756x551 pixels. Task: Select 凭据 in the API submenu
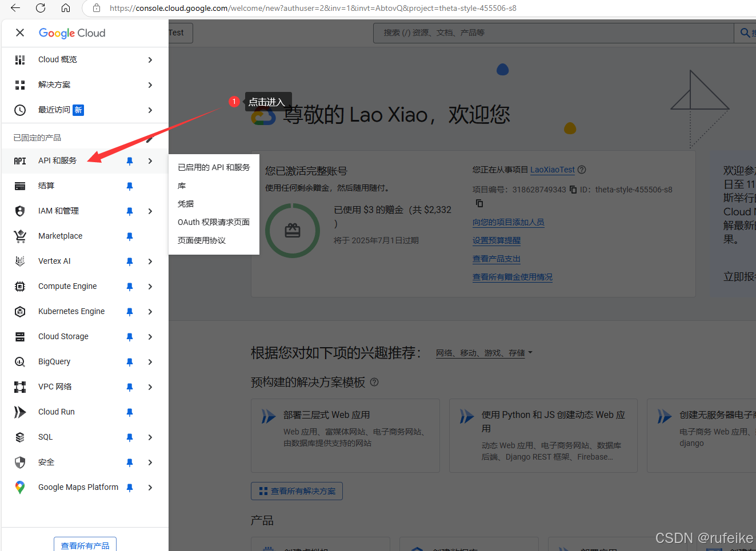(x=214, y=204)
